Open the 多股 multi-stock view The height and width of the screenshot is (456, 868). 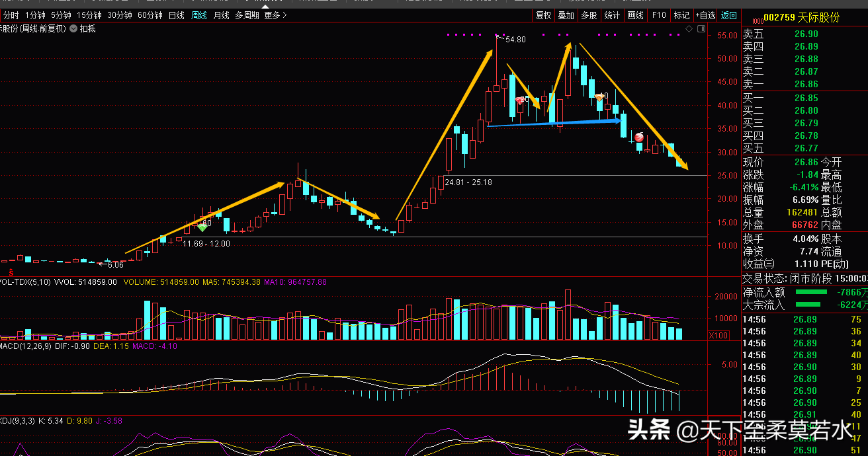(589, 15)
